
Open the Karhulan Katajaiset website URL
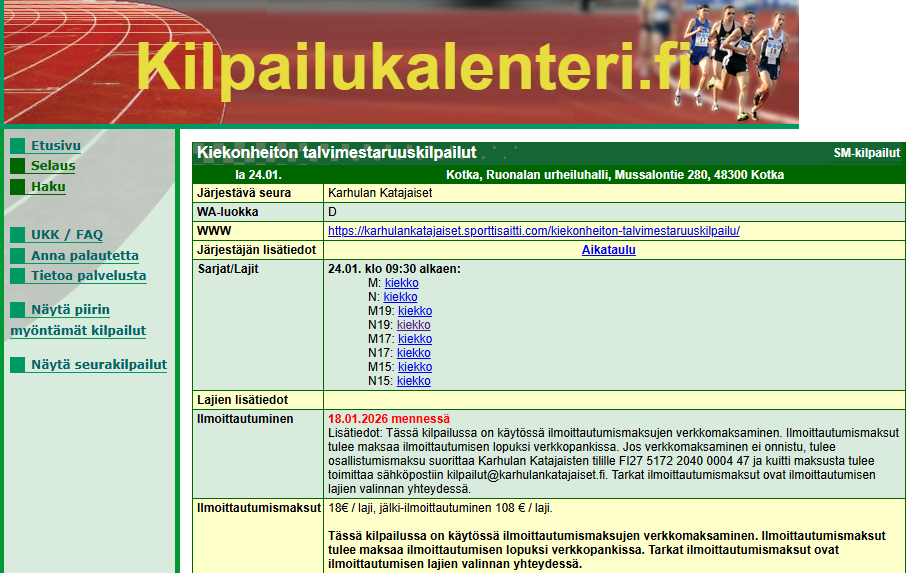[x=533, y=231]
